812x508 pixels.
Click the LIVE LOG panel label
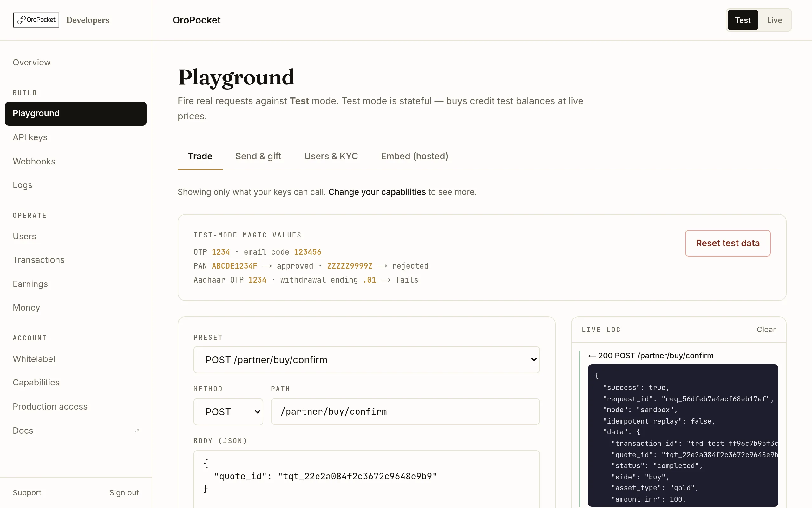point(601,330)
